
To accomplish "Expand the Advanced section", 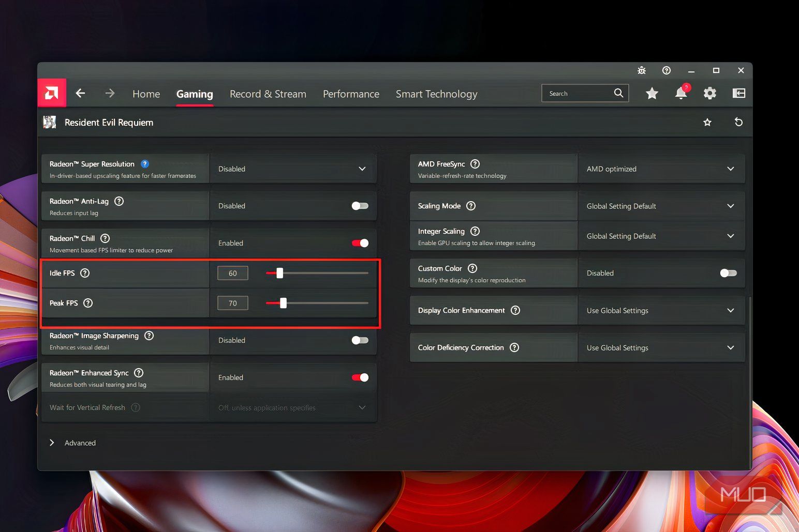I will (72, 443).
